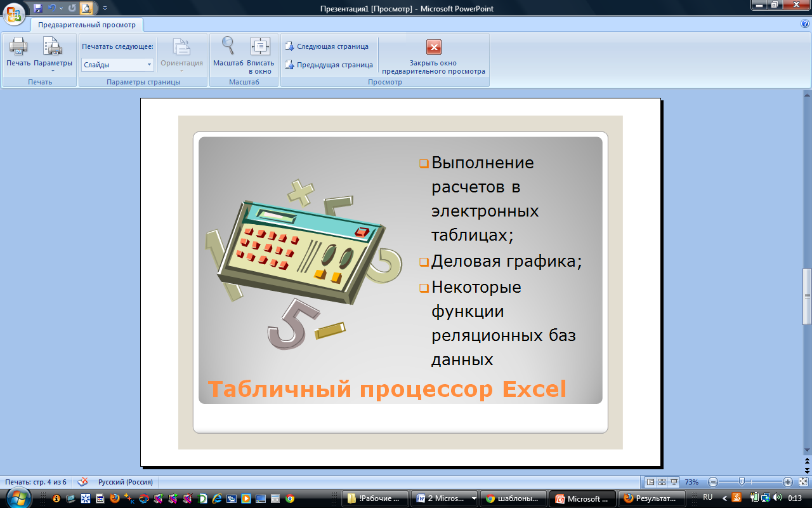812x508 pixels.
Task: Click the spell check icon in status bar
Action: coord(82,482)
